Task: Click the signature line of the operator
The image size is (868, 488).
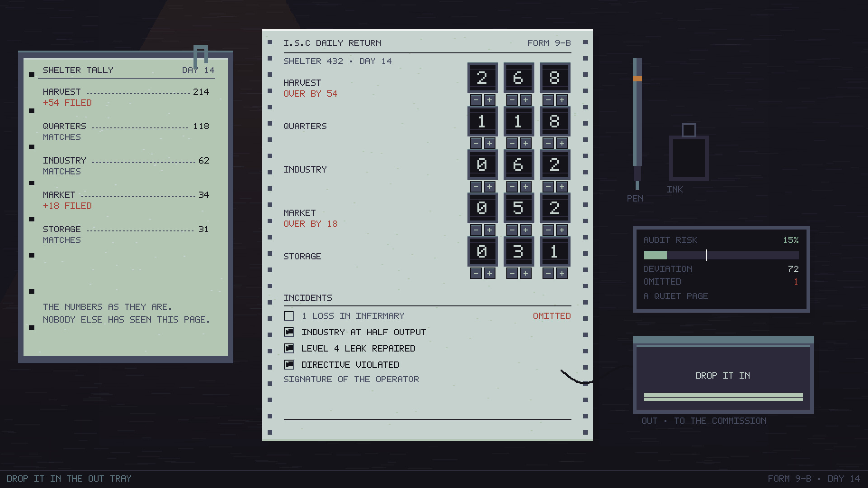Action: click(427, 419)
